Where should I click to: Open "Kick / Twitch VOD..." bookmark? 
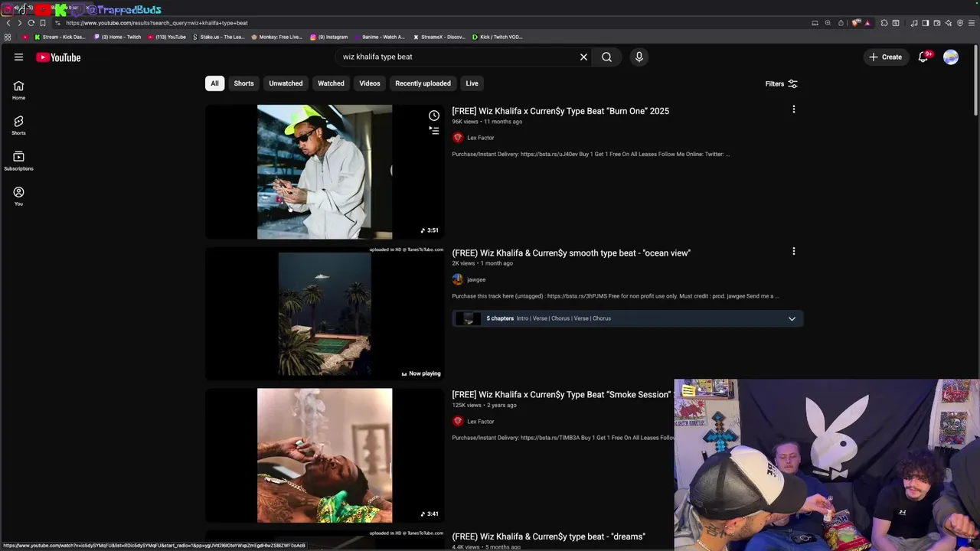(x=497, y=37)
